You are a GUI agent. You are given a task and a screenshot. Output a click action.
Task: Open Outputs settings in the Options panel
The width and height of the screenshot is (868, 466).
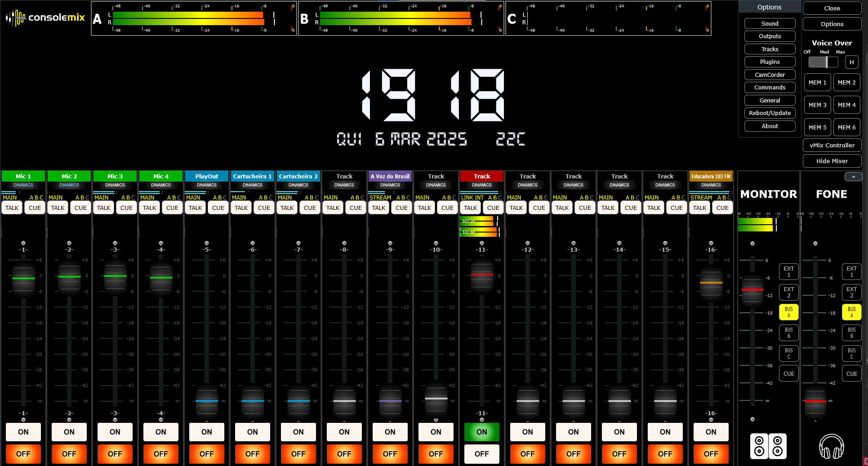(x=770, y=36)
